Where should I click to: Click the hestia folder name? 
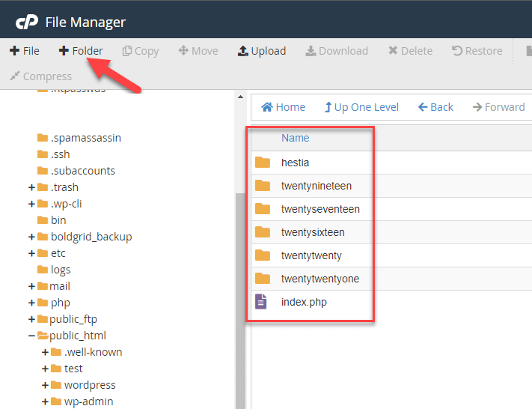(295, 163)
